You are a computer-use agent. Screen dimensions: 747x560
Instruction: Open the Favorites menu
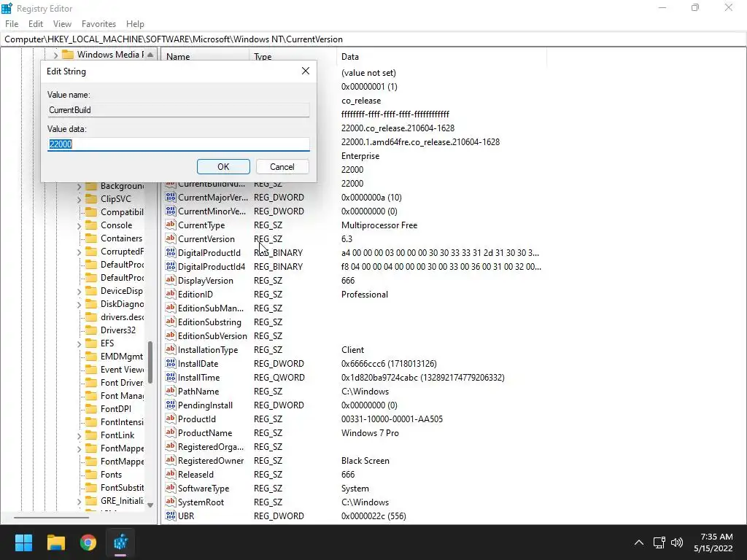(x=98, y=24)
